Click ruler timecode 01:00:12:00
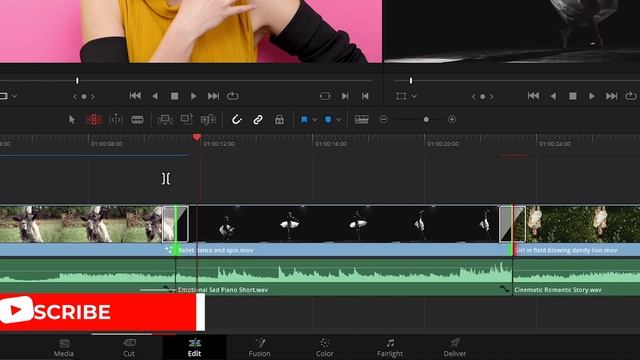Viewport: 640px width, 360px height. click(219, 144)
